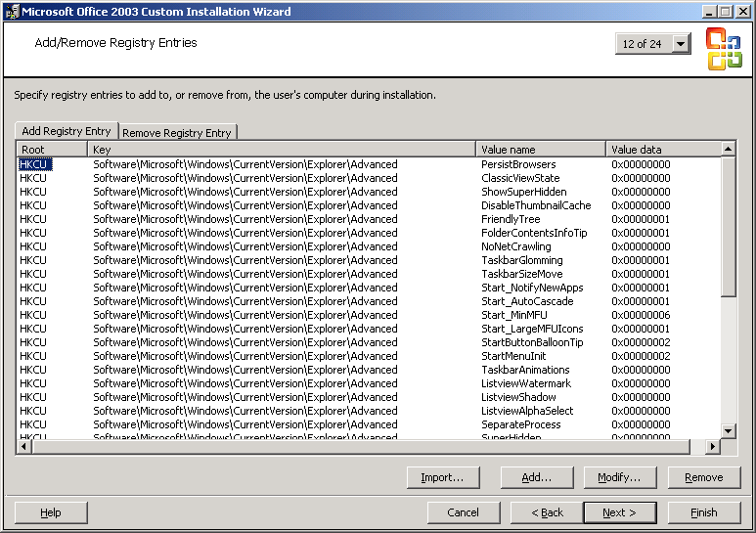Select the PersistBrowsers registry entry row
Screen dimensions: 756x533
click(x=518, y=164)
